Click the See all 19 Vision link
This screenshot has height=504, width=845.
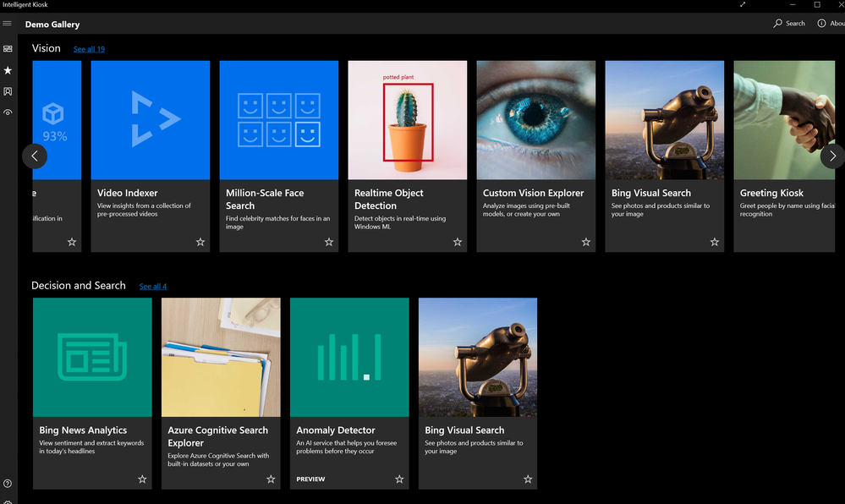pos(89,49)
